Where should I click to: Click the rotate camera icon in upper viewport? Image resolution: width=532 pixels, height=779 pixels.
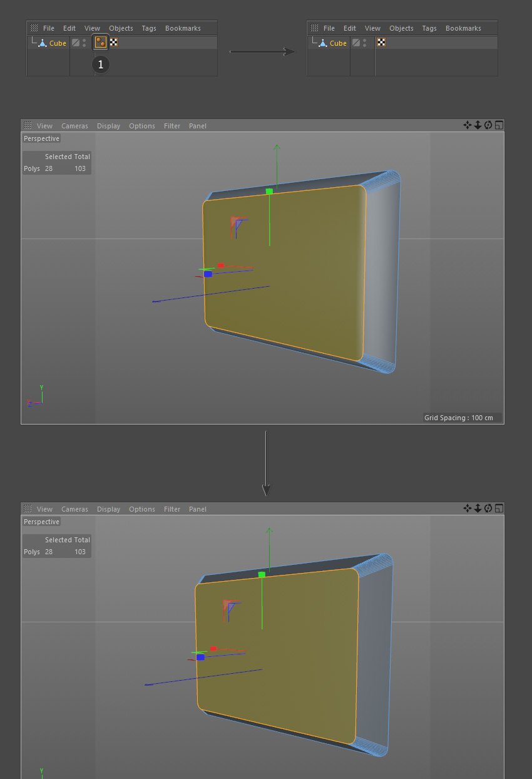tap(488, 125)
